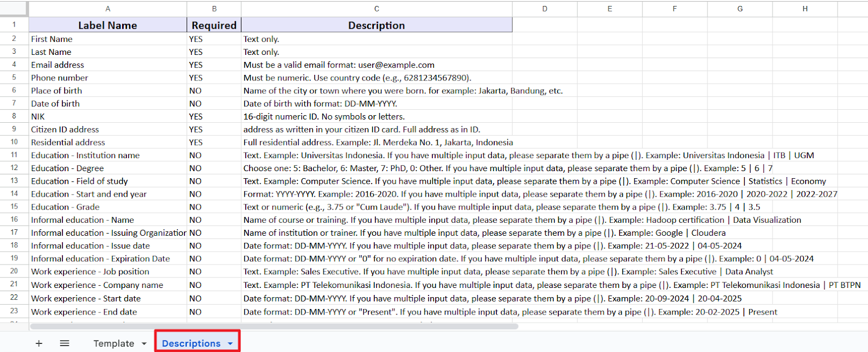The image size is (868, 352).
Task: Select column A header
Action: 107,9
